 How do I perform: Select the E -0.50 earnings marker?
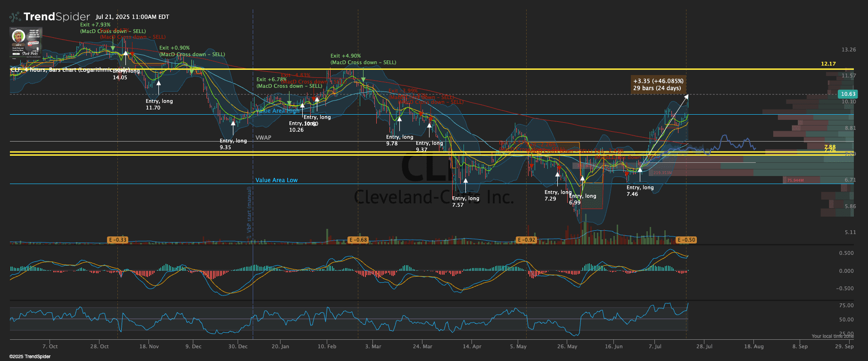686,240
